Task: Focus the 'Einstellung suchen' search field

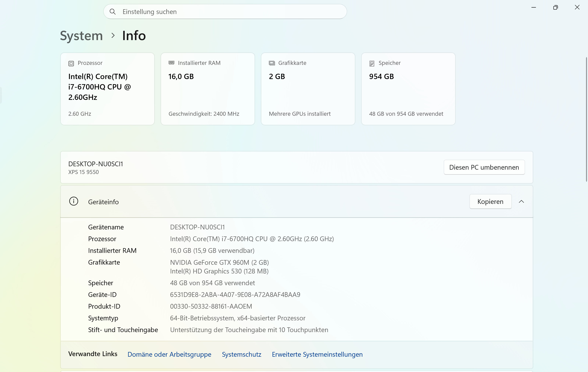Action: pos(225,12)
